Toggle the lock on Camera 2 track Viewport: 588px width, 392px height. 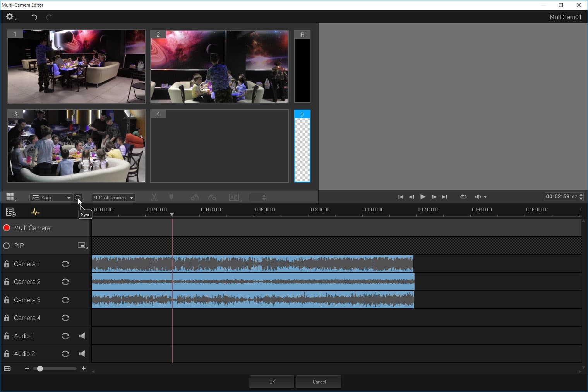click(7, 282)
